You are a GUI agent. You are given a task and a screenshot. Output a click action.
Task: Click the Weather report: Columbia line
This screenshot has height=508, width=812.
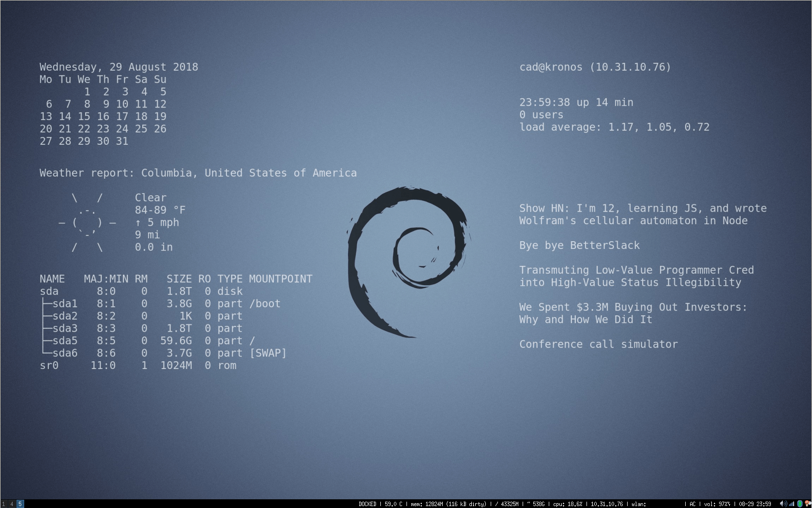point(198,173)
